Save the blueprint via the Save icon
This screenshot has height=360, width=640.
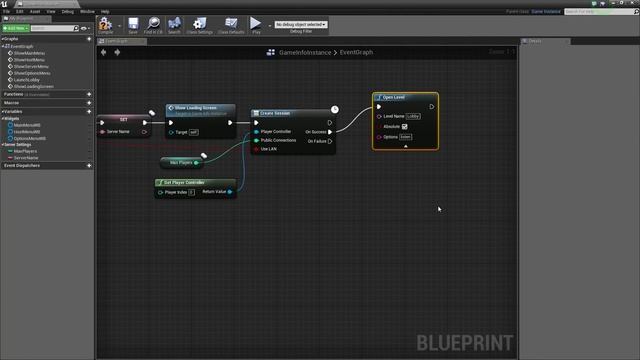pos(133,25)
